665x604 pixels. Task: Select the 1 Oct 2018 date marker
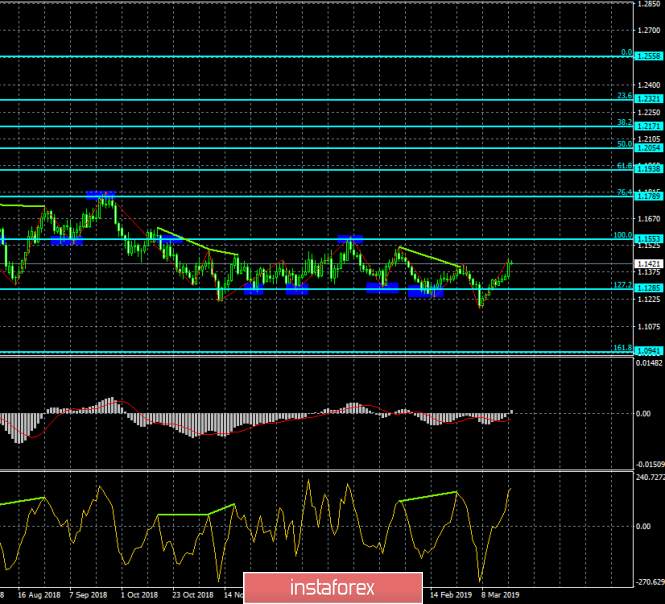click(139, 595)
